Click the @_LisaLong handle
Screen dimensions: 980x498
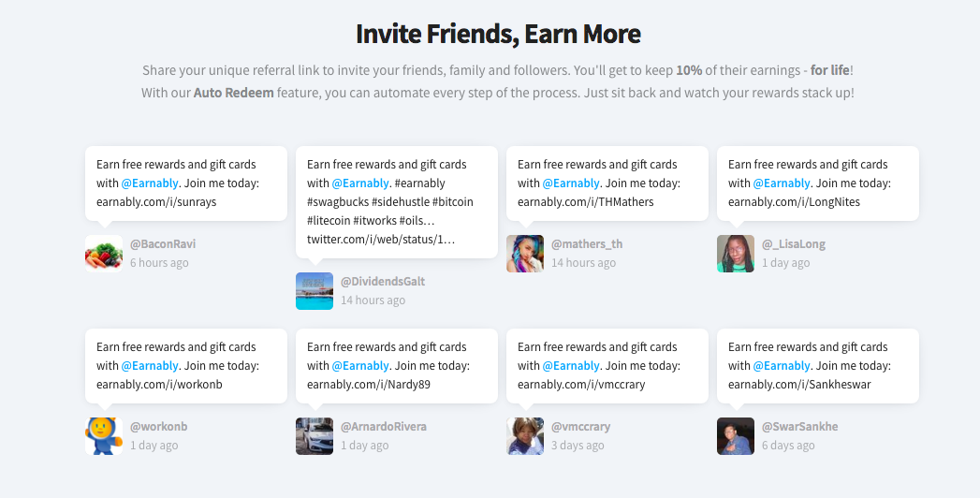(x=794, y=244)
